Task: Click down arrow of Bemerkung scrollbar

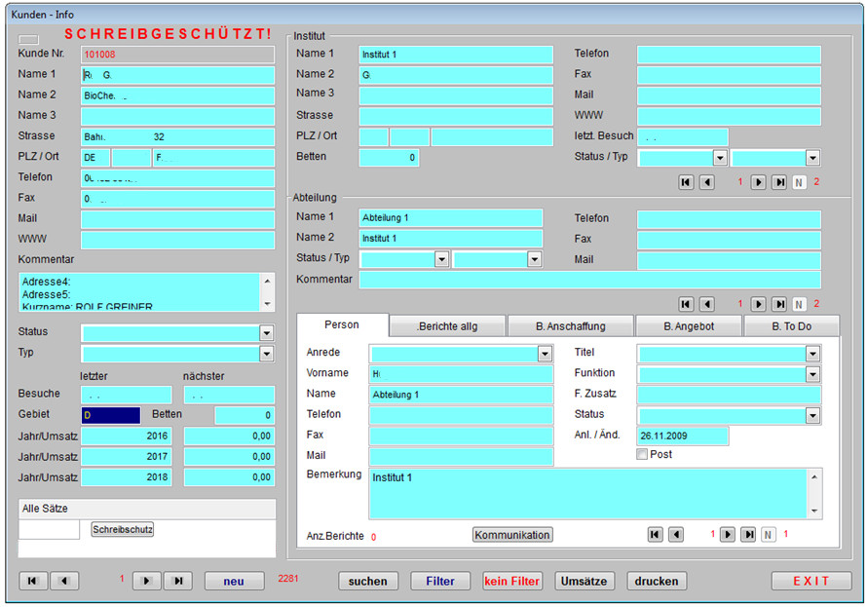Action: (814, 511)
